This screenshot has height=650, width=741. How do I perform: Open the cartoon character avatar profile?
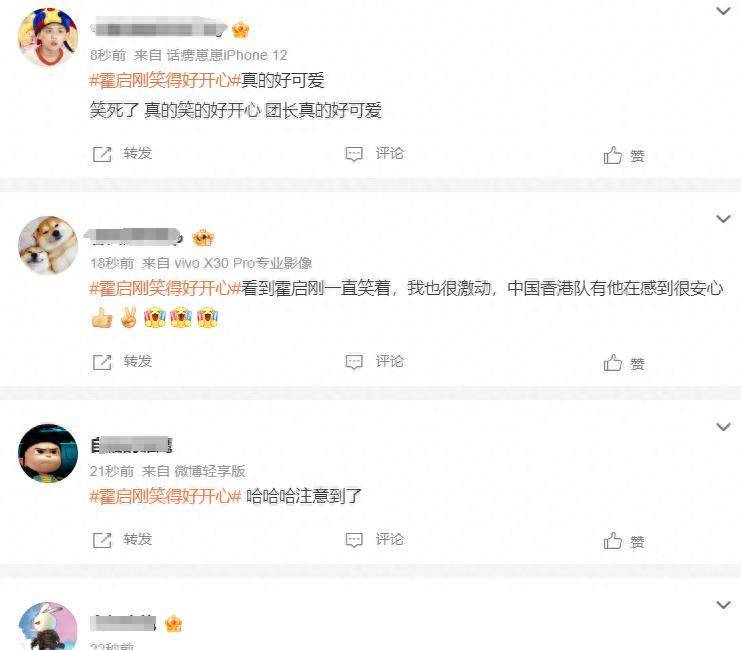pyautogui.click(x=48, y=453)
